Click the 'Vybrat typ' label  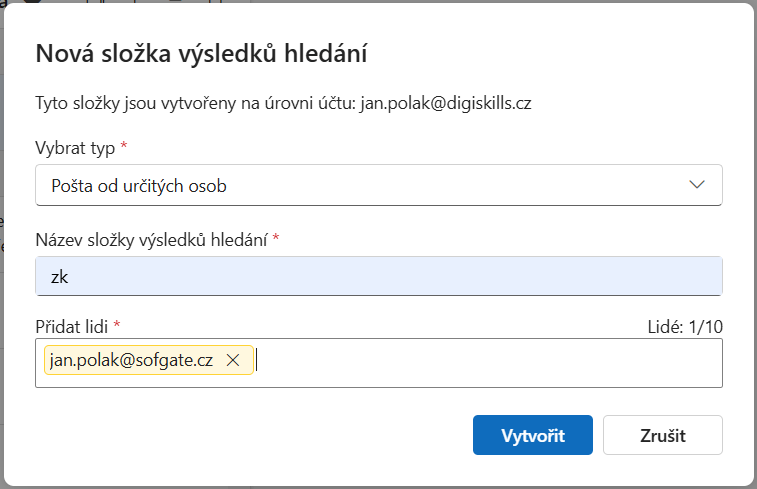click(75, 147)
